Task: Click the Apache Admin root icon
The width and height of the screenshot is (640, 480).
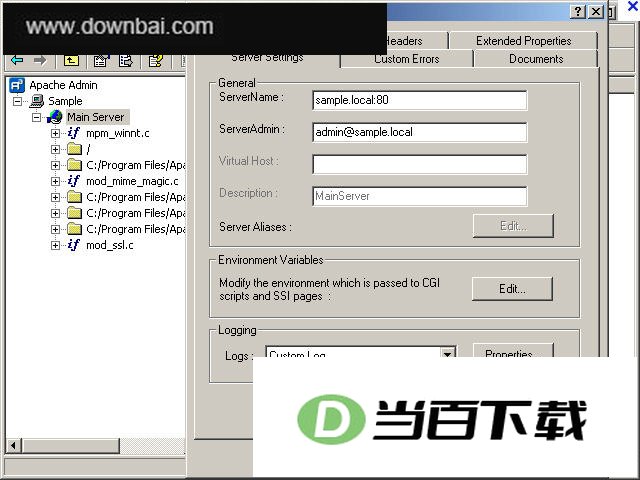Action: [x=17, y=85]
